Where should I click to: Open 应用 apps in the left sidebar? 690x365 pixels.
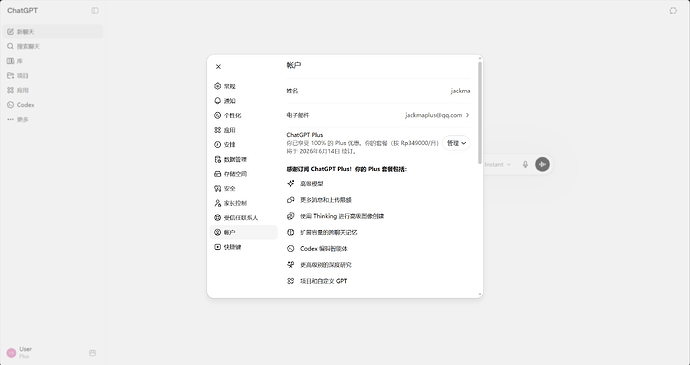pos(53,90)
